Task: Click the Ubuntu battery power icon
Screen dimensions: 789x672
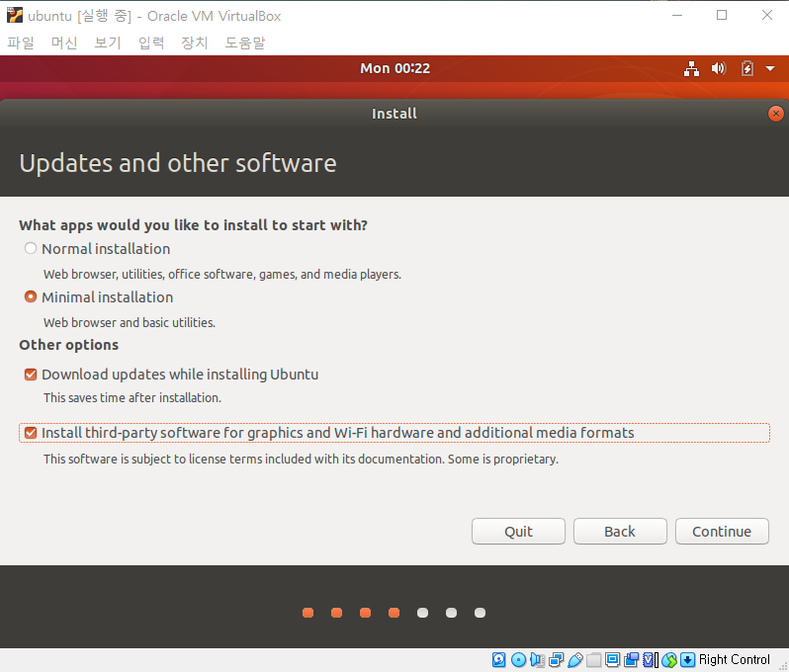Action: [x=747, y=68]
